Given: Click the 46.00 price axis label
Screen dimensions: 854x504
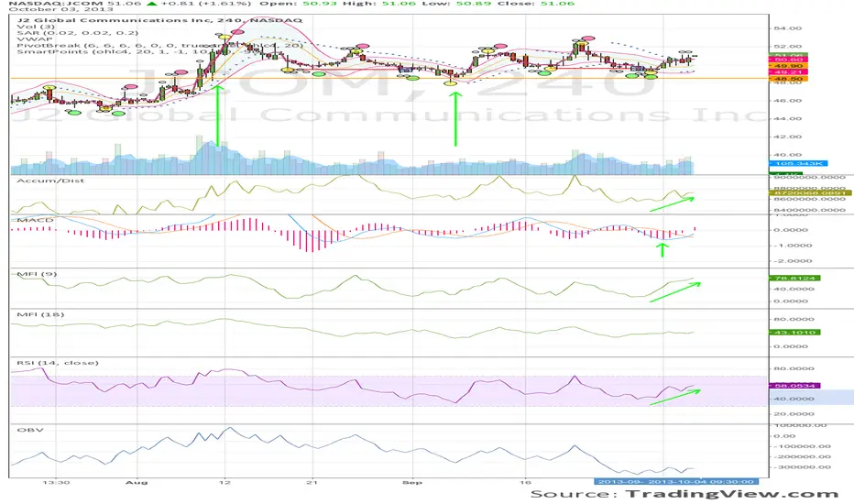Looking at the screenshot, I should (x=787, y=101).
